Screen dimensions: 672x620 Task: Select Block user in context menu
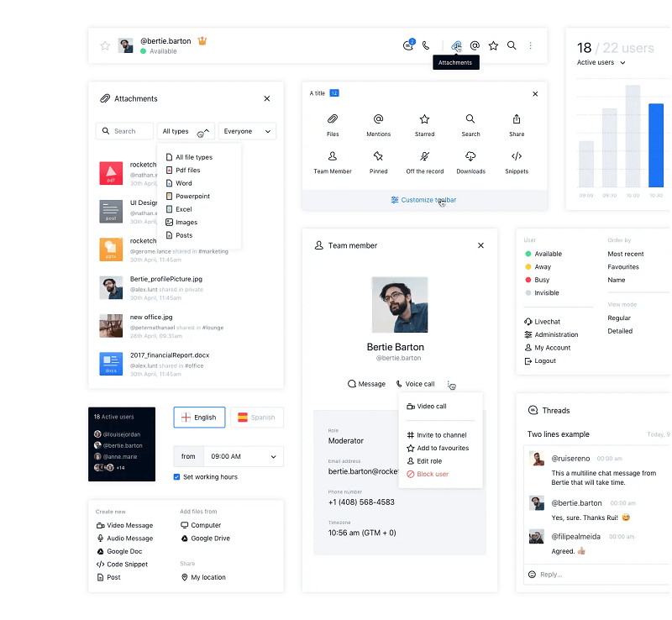pos(432,474)
